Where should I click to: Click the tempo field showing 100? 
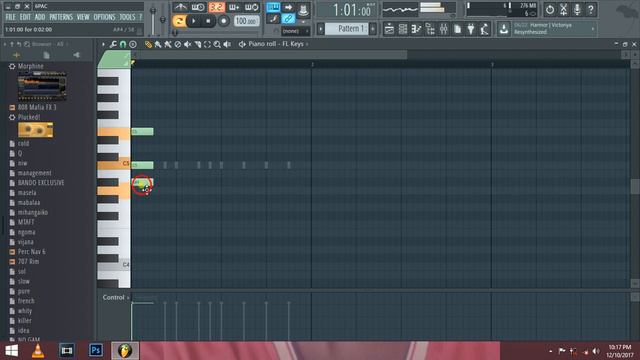pos(246,21)
